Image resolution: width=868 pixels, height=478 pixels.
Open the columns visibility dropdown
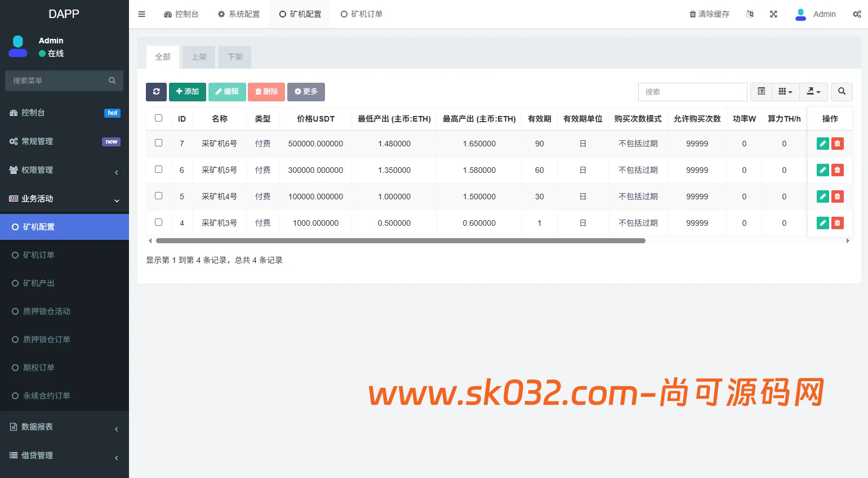click(785, 92)
